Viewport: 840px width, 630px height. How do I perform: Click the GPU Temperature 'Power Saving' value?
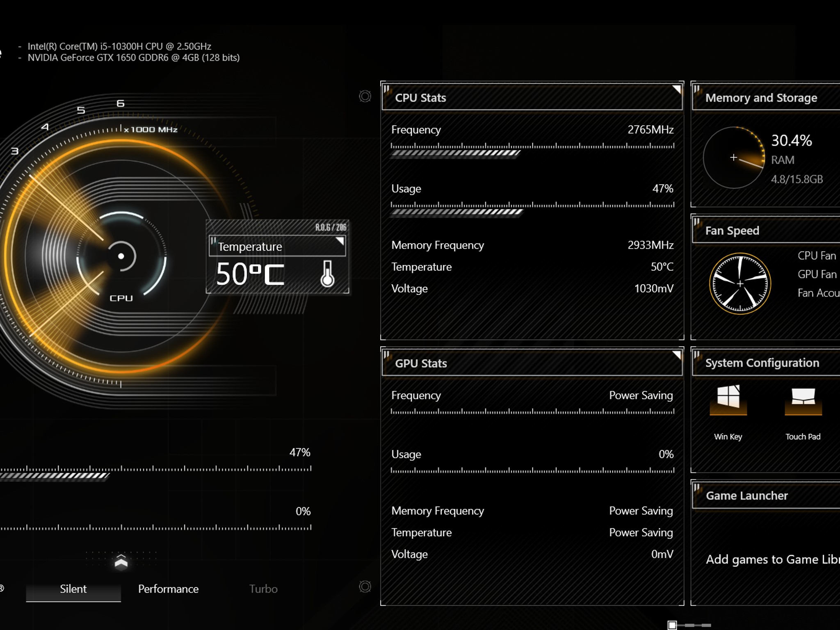pos(641,532)
